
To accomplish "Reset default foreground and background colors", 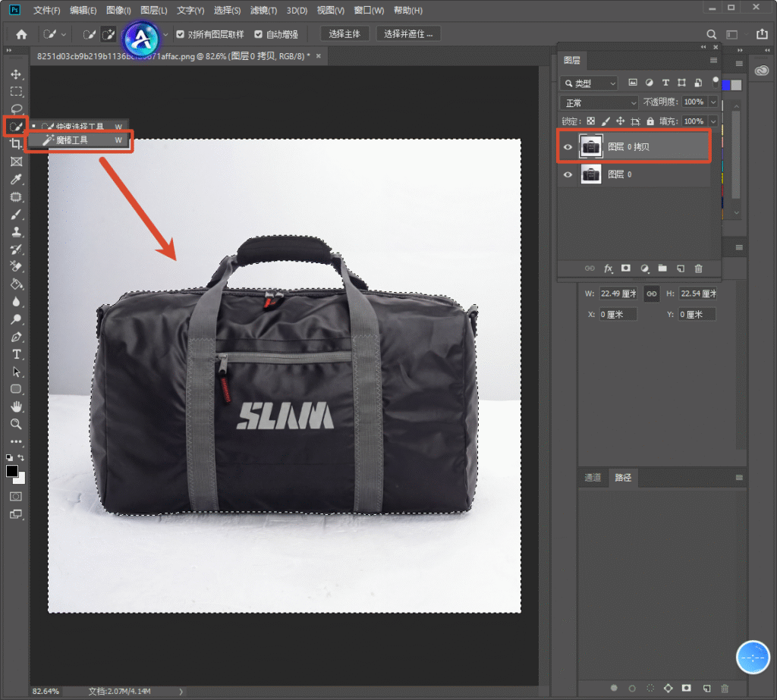I will (9, 458).
